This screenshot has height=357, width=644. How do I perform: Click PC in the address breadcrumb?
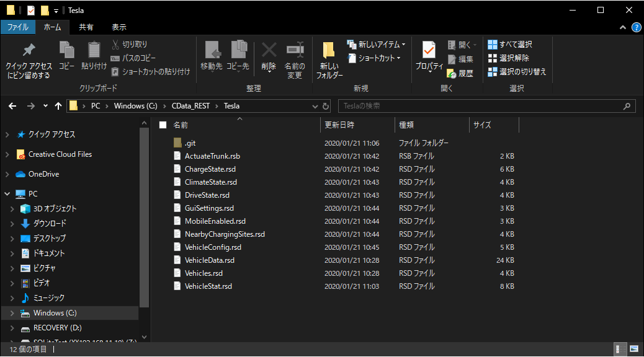click(x=96, y=106)
